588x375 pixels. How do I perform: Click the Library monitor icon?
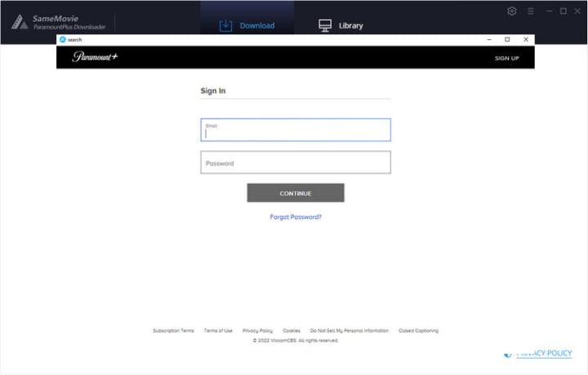[x=325, y=25]
